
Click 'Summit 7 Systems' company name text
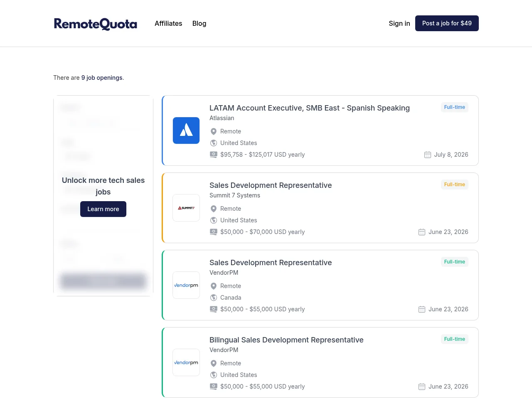pyautogui.click(x=235, y=195)
